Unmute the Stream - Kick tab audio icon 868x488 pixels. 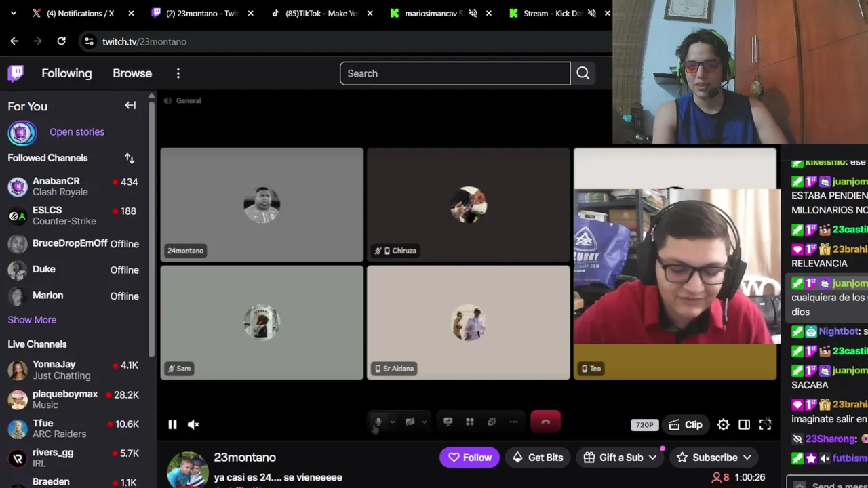click(592, 13)
